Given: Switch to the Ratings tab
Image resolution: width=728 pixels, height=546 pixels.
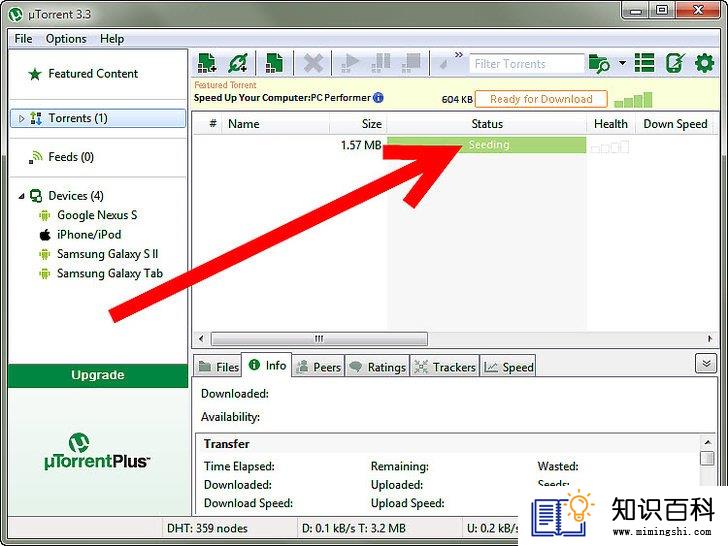Looking at the screenshot, I should [x=377, y=367].
